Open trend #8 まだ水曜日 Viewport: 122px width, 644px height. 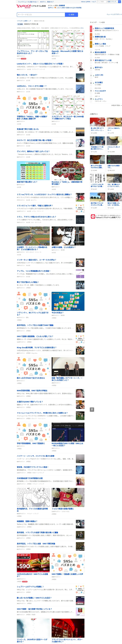99,83
